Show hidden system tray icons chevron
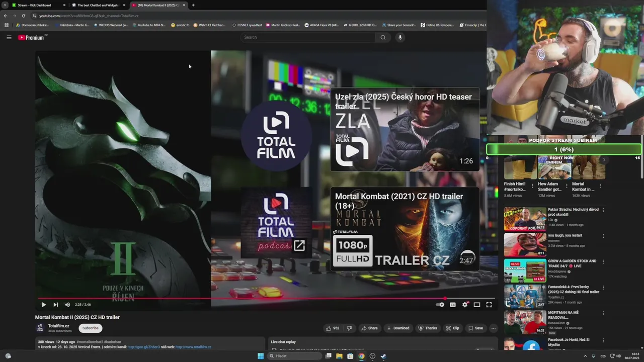The width and height of the screenshot is (644, 362). pyautogui.click(x=585, y=356)
